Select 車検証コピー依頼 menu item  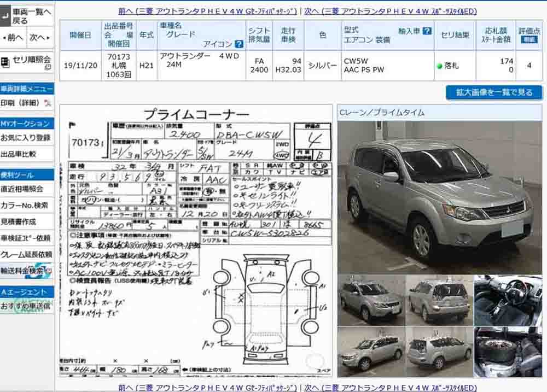[x=27, y=238]
